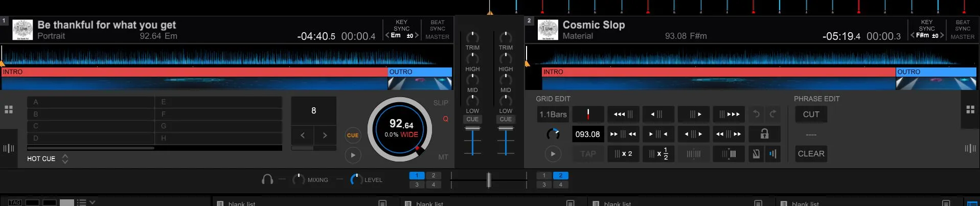
Task: Open the HOT CUE mode selector
Action: click(65, 159)
